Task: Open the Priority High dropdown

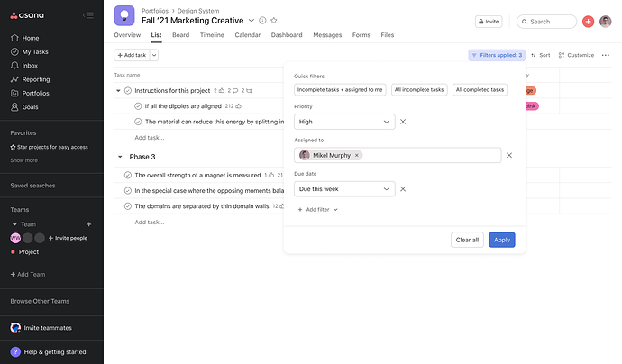Action: pos(344,122)
